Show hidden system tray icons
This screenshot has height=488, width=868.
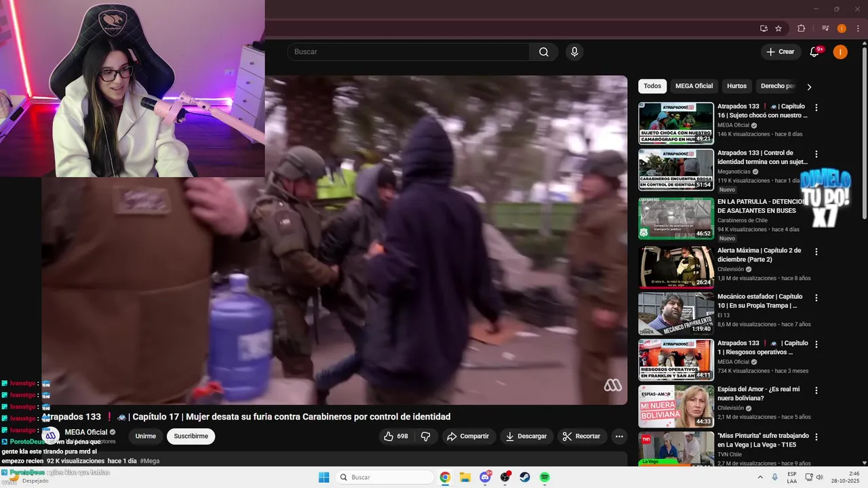pyautogui.click(x=761, y=477)
